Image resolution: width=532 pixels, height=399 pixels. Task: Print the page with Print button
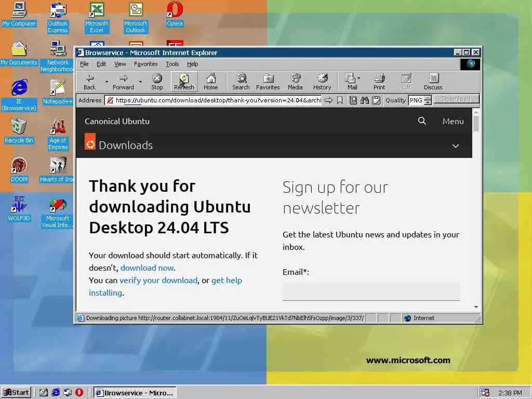coord(379,82)
